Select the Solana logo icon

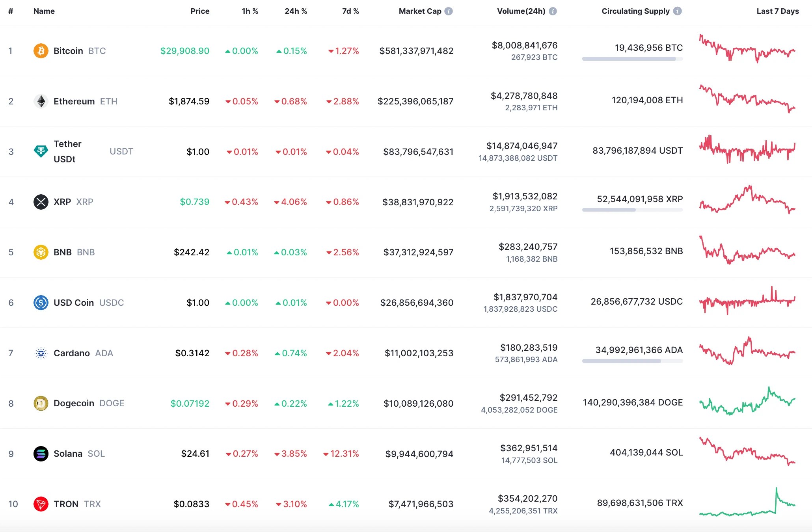(x=41, y=454)
